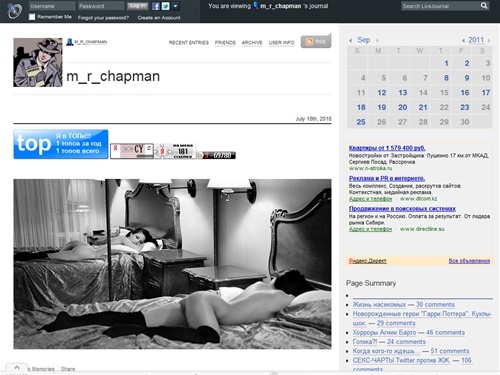Screen dimensions: 500x375
Task: Click the M_R_CHAPMAN username link
Action: (91, 42)
